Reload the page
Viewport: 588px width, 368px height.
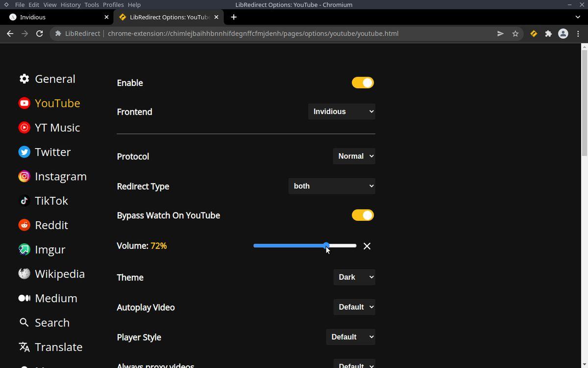tap(40, 33)
